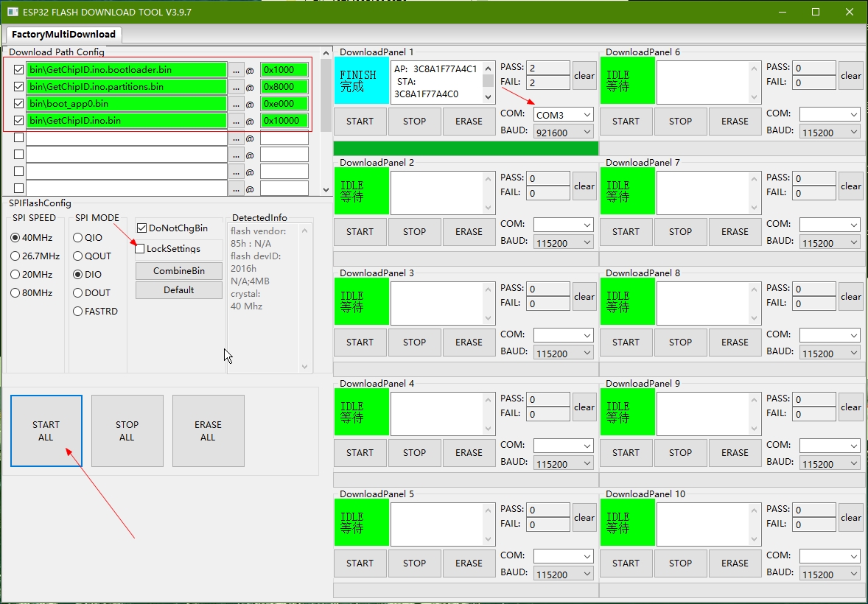Clear counters in DownloadPanel 8
Screen dimensions: 868x604
[x=851, y=297]
